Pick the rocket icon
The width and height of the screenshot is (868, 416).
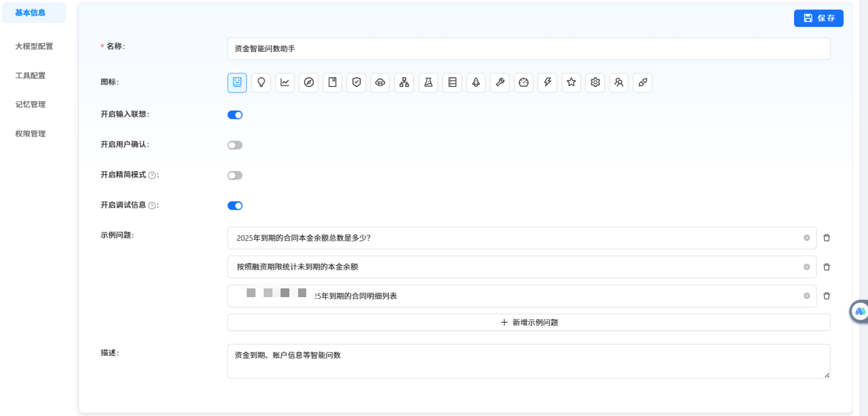coord(476,83)
